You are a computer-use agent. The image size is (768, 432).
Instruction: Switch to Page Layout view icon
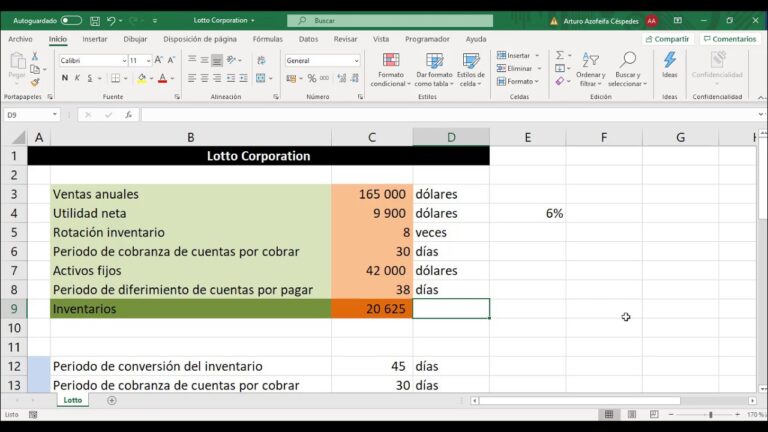click(x=632, y=414)
